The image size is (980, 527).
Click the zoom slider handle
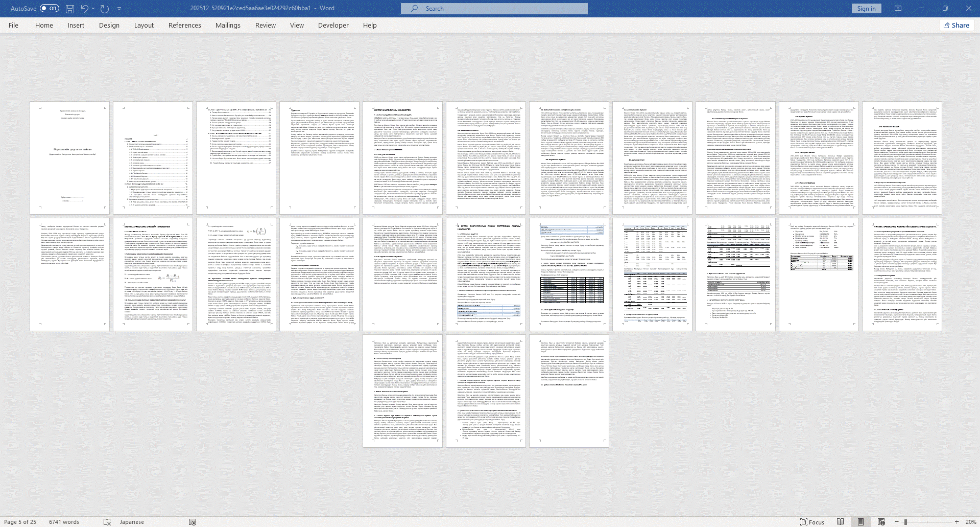coord(905,522)
